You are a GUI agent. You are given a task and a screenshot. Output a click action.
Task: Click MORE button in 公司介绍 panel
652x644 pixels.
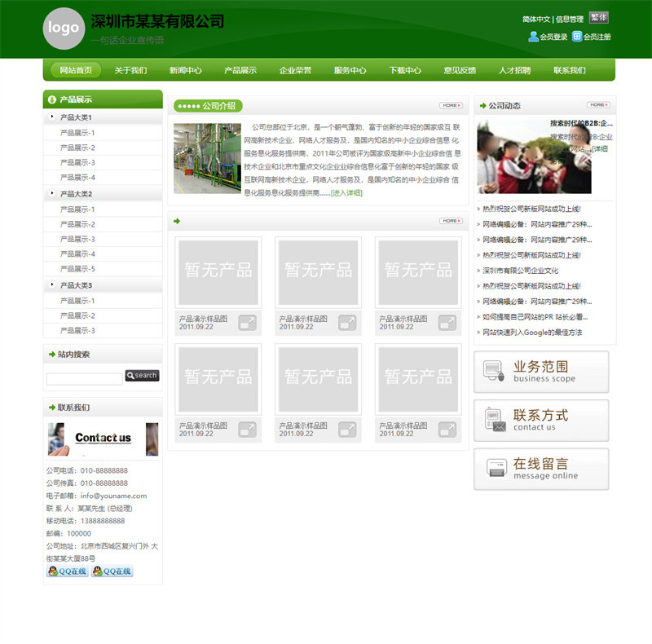point(451,106)
